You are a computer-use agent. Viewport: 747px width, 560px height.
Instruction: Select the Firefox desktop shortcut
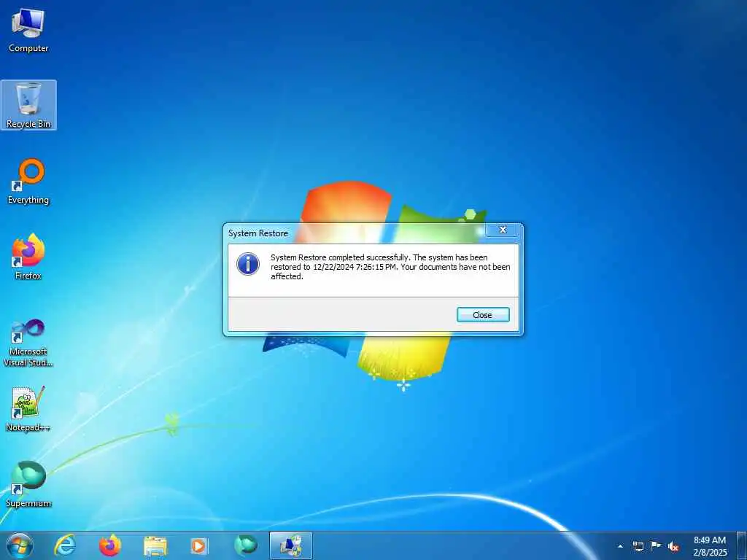click(28, 257)
